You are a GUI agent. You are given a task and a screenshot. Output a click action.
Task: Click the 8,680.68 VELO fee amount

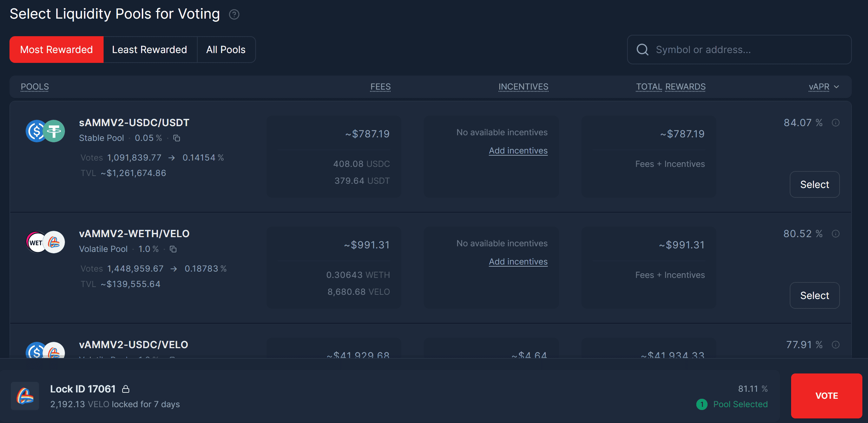tap(359, 292)
